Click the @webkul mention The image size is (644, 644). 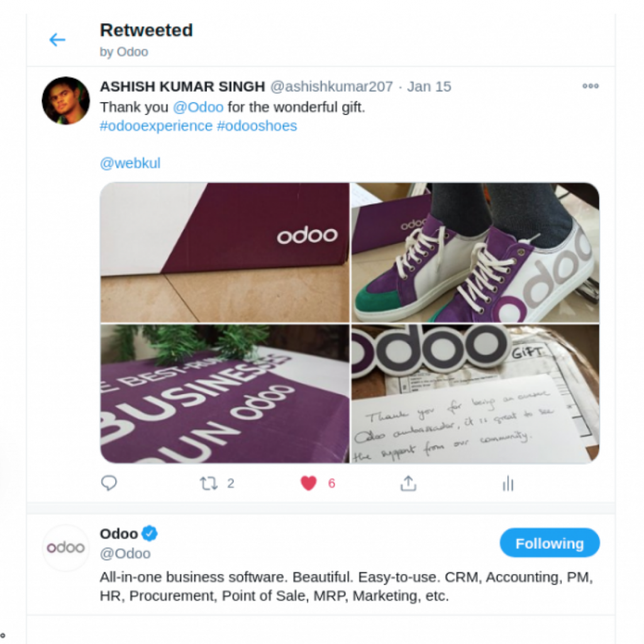[130, 164]
